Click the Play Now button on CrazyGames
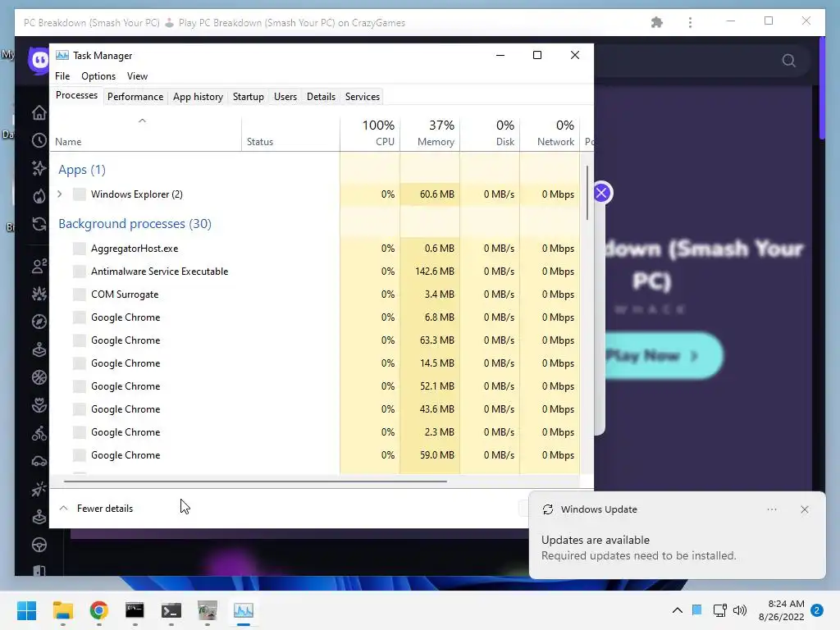Viewport: 840px width, 630px height. pos(663,356)
